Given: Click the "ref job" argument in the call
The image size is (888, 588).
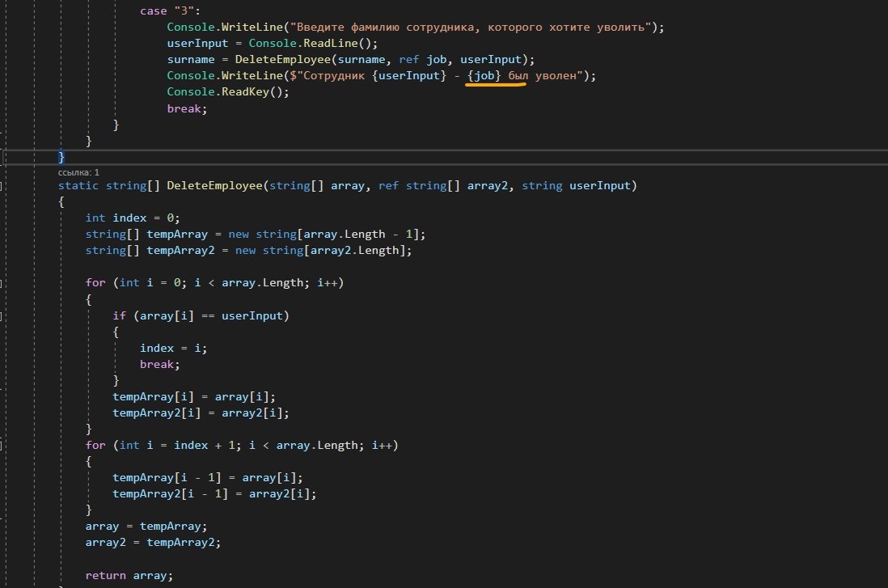Looking at the screenshot, I should click(x=422, y=60).
